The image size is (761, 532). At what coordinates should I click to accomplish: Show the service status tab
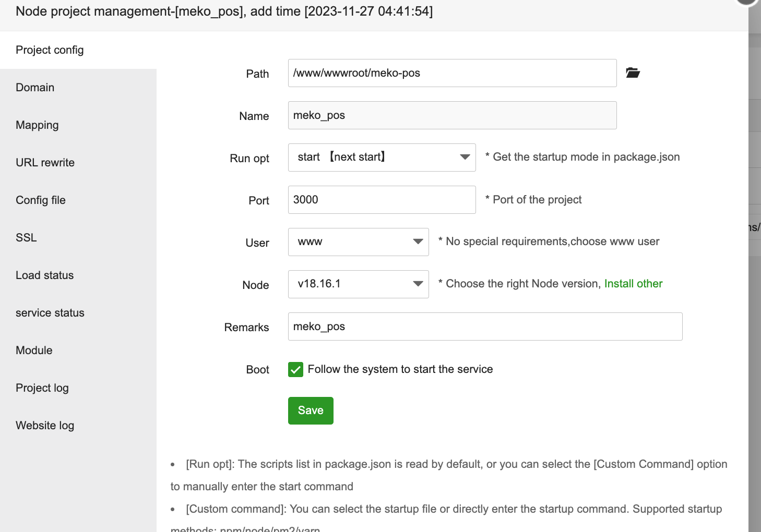pos(50,313)
